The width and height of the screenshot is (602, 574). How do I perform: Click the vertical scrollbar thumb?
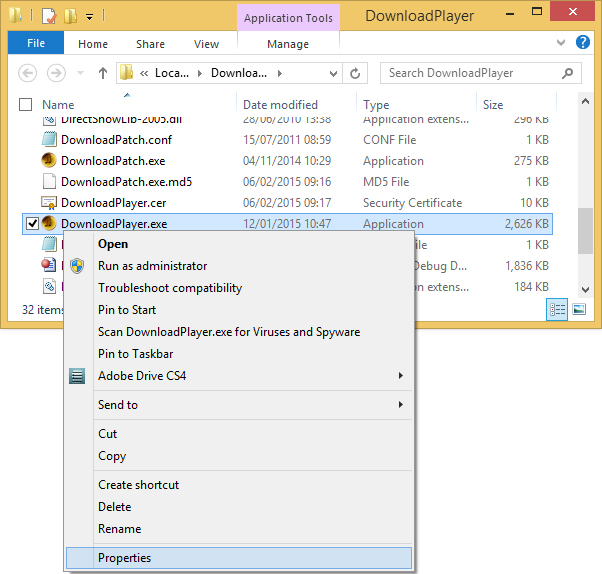585,231
